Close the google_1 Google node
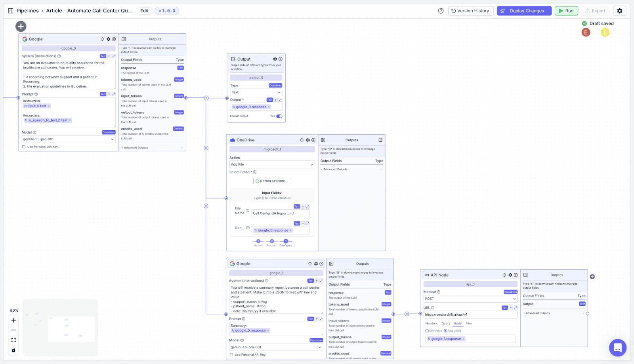The image size is (634, 364). click(x=321, y=264)
